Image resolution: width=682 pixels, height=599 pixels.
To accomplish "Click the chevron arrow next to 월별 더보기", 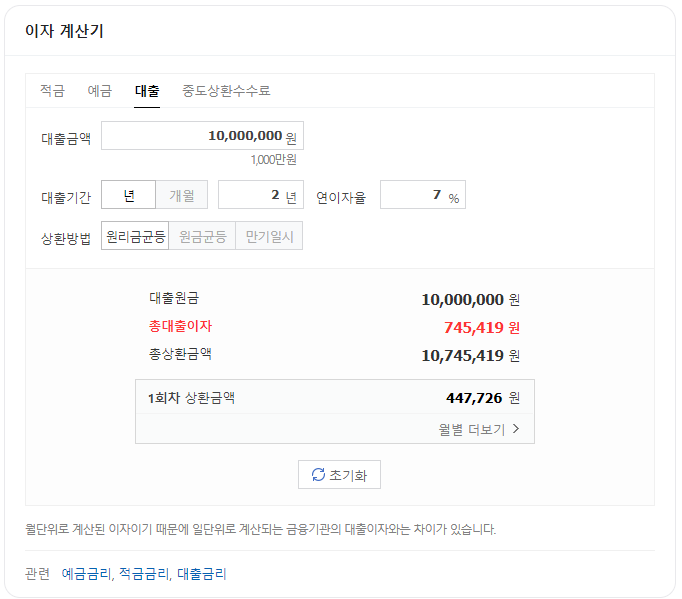I will click(x=516, y=429).
